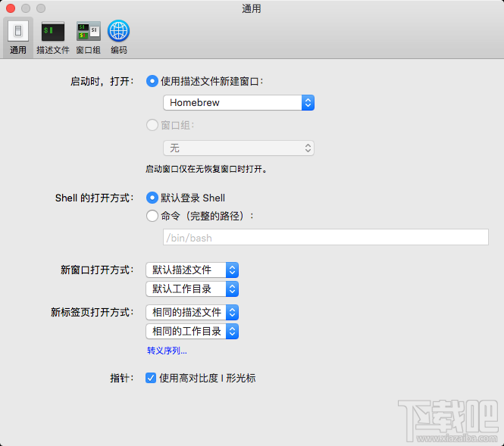Open the 默认描述文件 dropdown
Viewport: 504px width, 446px height.
[193, 270]
